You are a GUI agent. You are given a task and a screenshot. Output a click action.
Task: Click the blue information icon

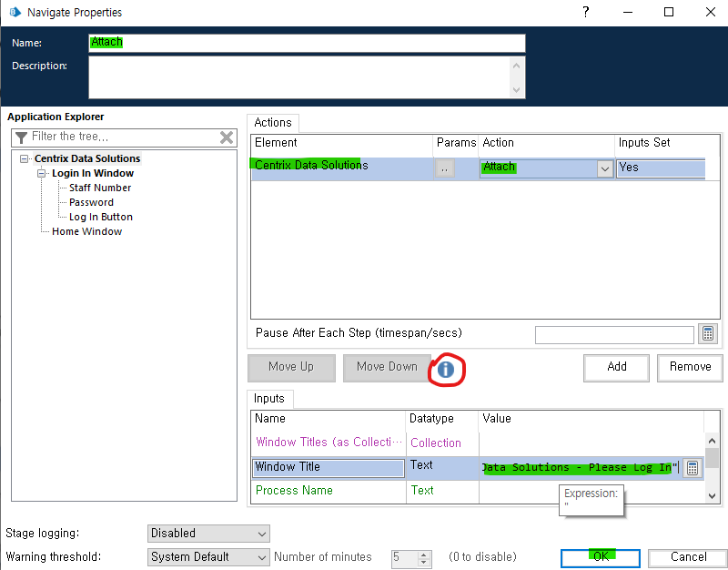(x=446, y=370)
